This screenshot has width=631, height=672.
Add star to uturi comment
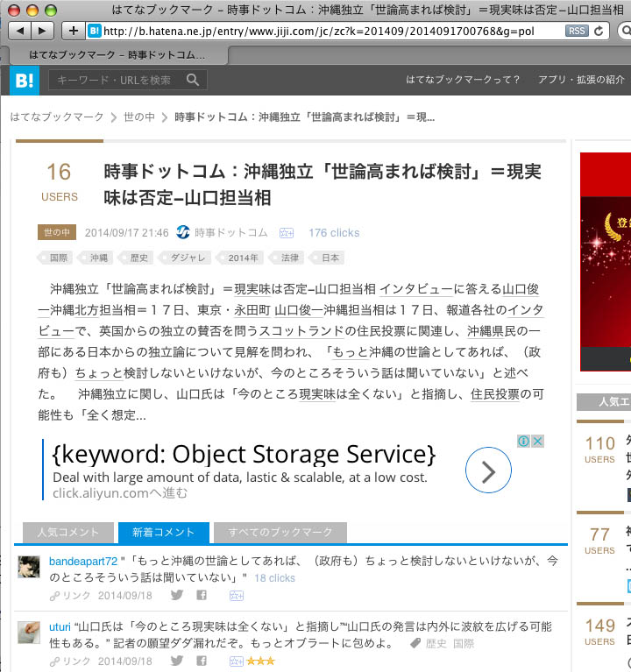(x=237, y=661)
